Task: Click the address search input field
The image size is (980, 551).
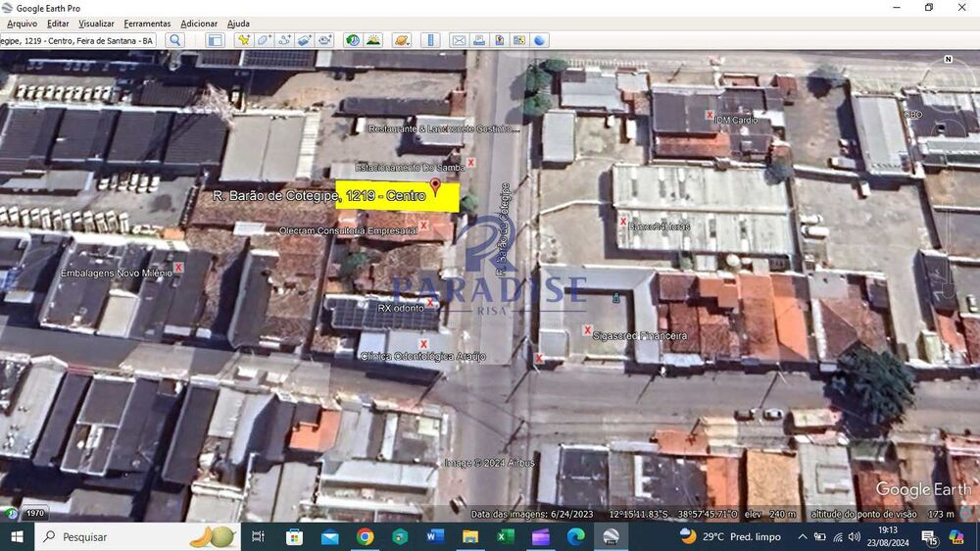Action: [x=78, y=40]
